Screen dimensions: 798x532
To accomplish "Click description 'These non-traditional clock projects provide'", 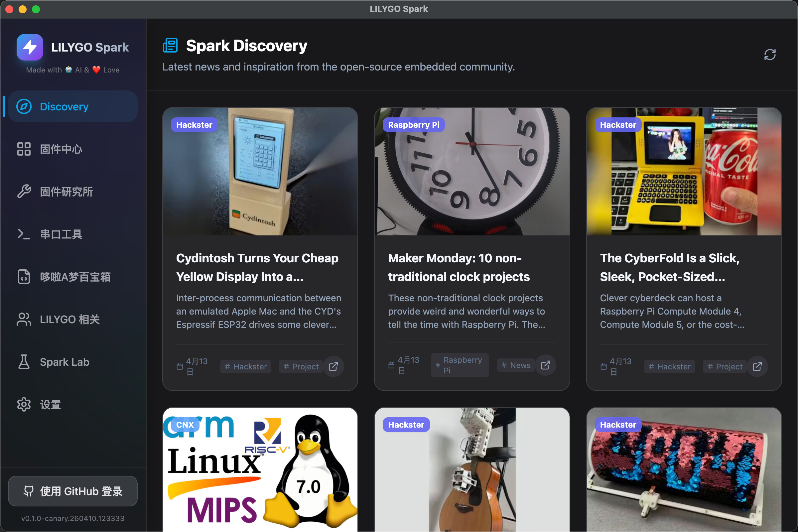I will point(466,311).
